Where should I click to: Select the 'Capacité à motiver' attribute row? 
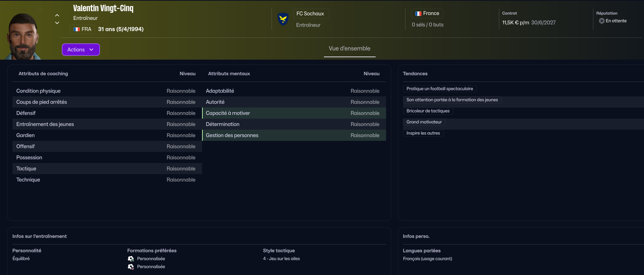pos(294,113)
